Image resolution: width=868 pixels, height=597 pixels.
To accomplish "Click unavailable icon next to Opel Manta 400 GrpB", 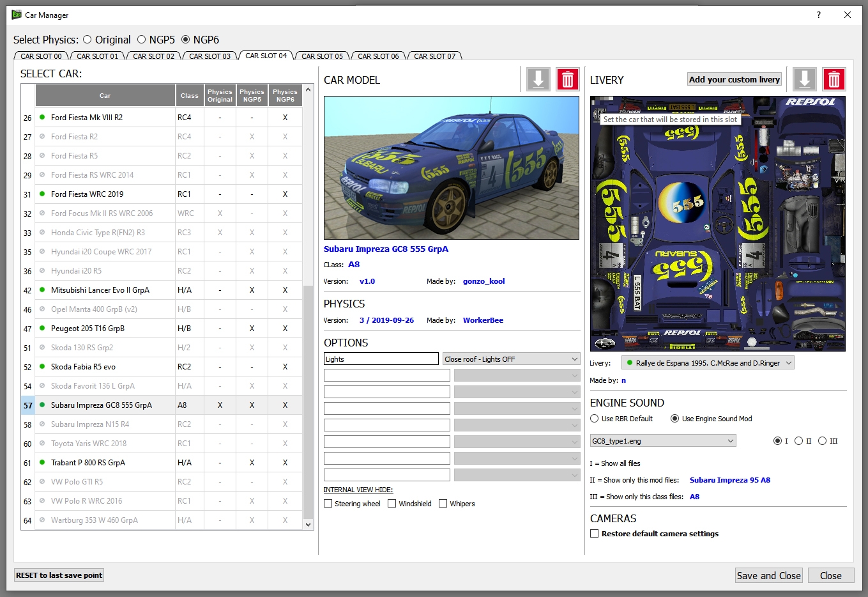I will (x=42, y=309).
